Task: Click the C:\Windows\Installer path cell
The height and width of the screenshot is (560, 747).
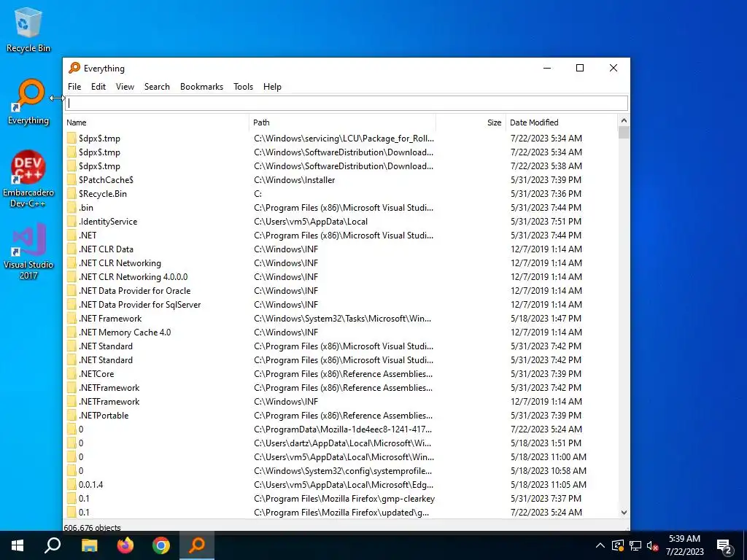Action: coord(295,180)
